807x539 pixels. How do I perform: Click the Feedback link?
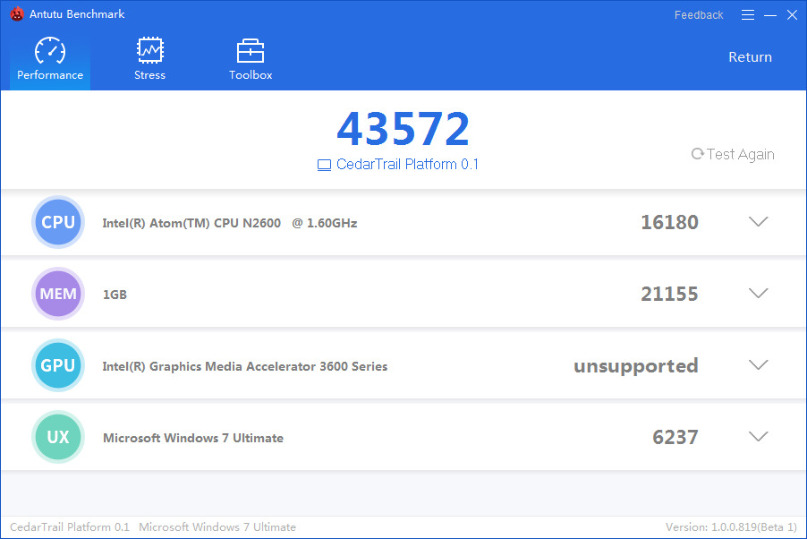click(x=699, y=15)
